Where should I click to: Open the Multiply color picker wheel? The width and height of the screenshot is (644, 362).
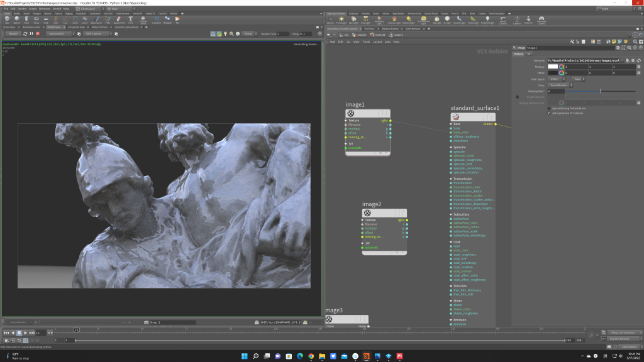pyautogui.click(x=562, y=66)
